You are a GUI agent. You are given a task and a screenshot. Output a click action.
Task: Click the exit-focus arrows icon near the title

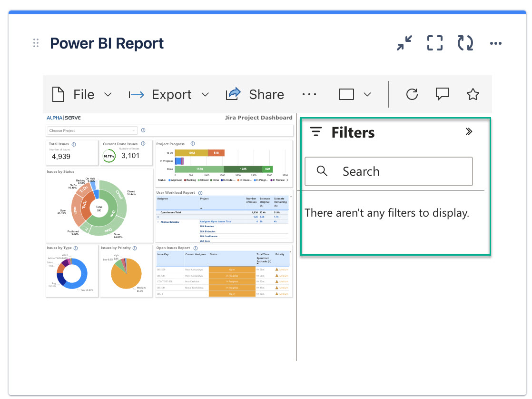pos(404,43)
